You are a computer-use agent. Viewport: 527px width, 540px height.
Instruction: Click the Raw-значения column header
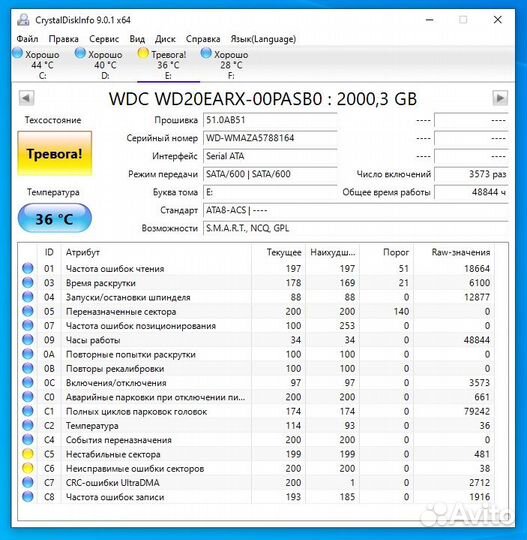[x=454, y=252]
